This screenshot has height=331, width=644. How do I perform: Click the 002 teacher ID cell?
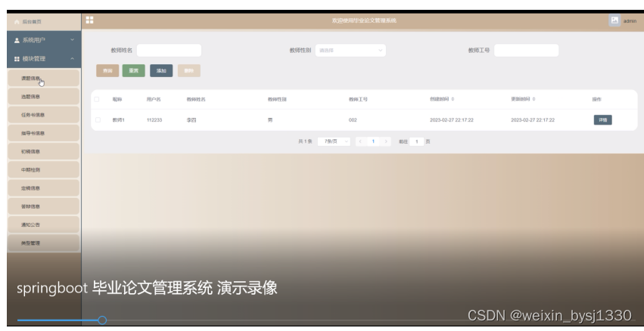click(353, 120)
